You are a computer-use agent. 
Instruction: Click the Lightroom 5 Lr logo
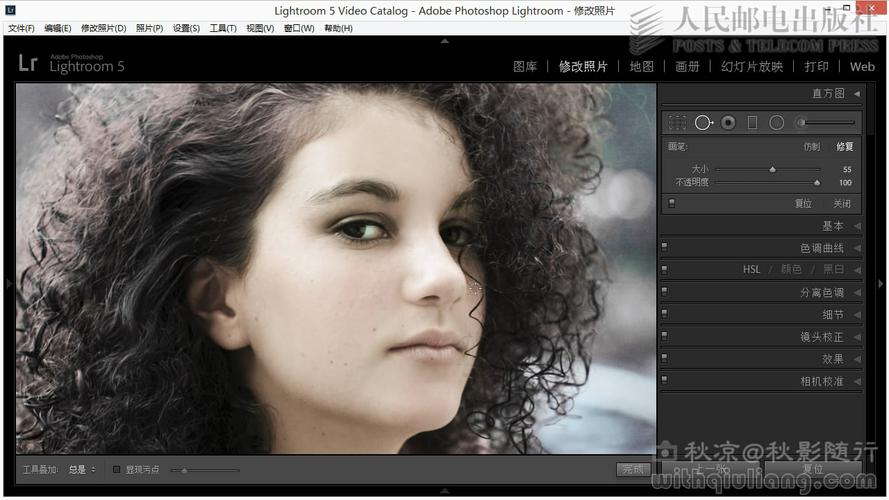pyautogui.click(x=28, y=64)
